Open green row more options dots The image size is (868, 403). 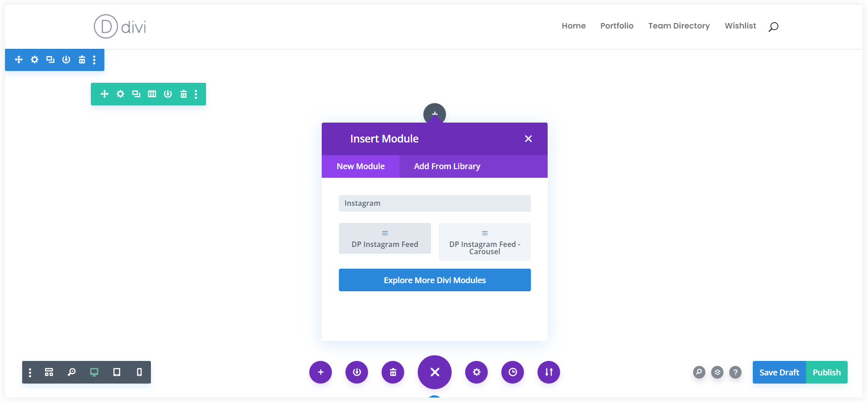(196, 94)
